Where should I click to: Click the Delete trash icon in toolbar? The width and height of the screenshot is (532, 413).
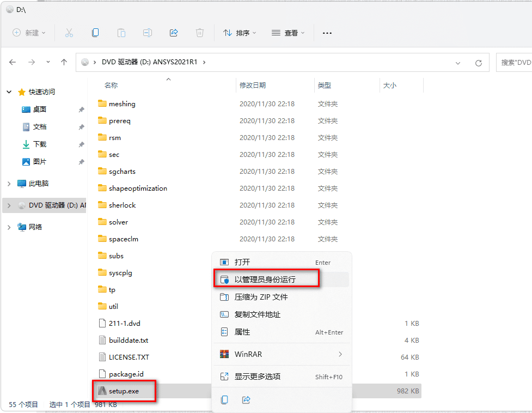point(200,33)
